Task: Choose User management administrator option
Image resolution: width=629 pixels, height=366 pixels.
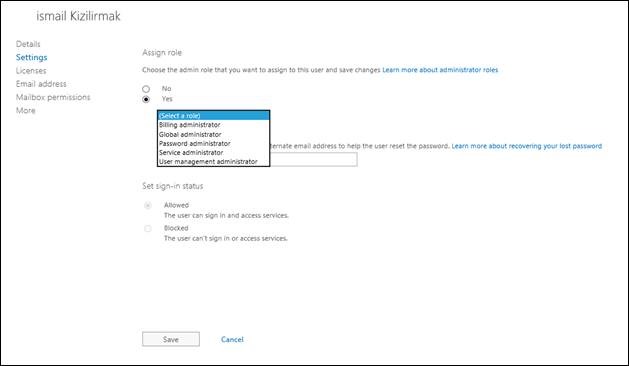Action: [x=213, y=161]
